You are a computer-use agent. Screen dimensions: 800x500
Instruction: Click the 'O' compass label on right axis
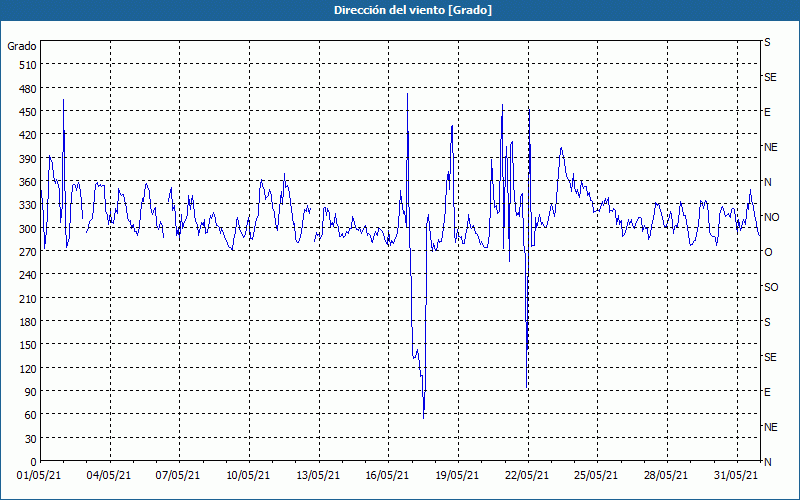[768, 253]
